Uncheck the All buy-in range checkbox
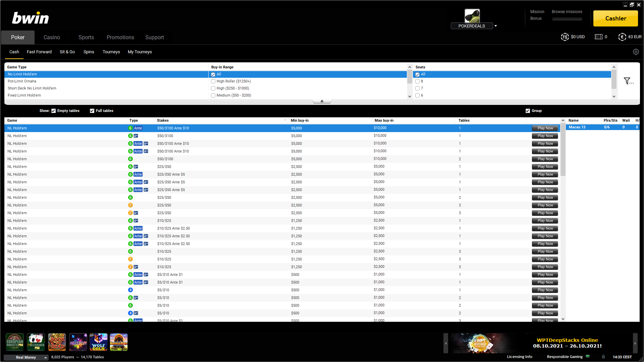Screen dimensions: 644x362 click(213, 74)
